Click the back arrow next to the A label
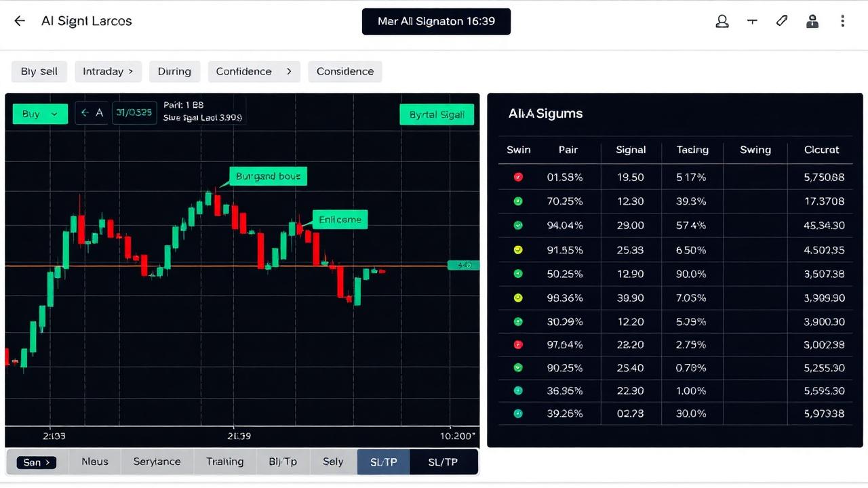This screenshot has height=488, width=868. click(85, 113)
